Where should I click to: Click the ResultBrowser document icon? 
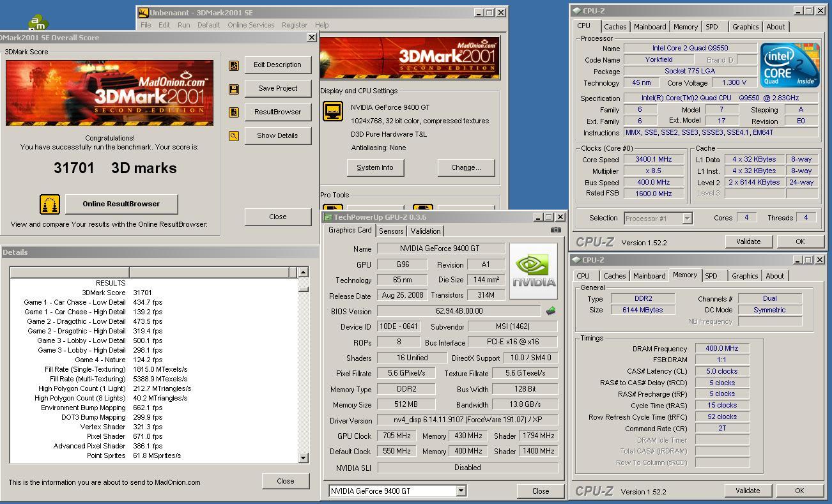coord(234,112)
